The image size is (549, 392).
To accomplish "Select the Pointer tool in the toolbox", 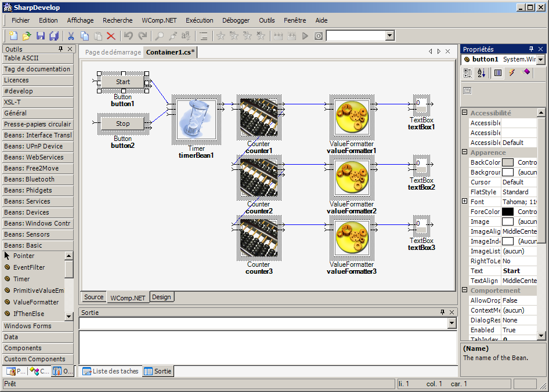I will 24,256.
